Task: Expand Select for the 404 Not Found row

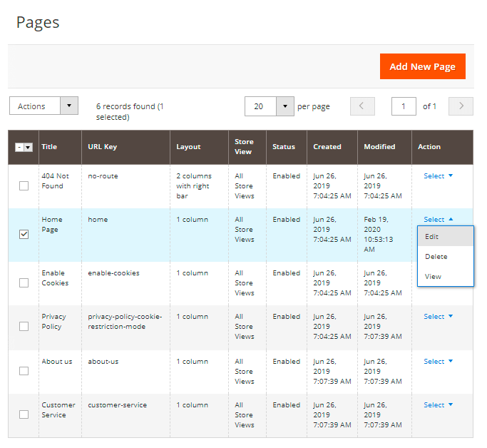Action: pos(438,176)
